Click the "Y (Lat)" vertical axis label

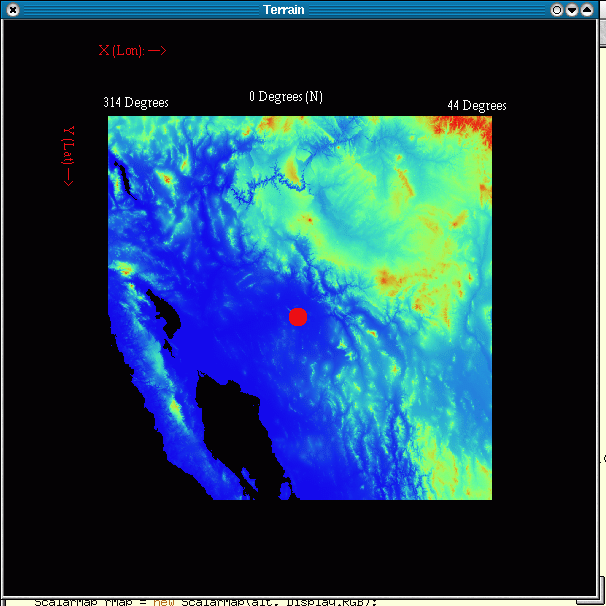(68, 144)
